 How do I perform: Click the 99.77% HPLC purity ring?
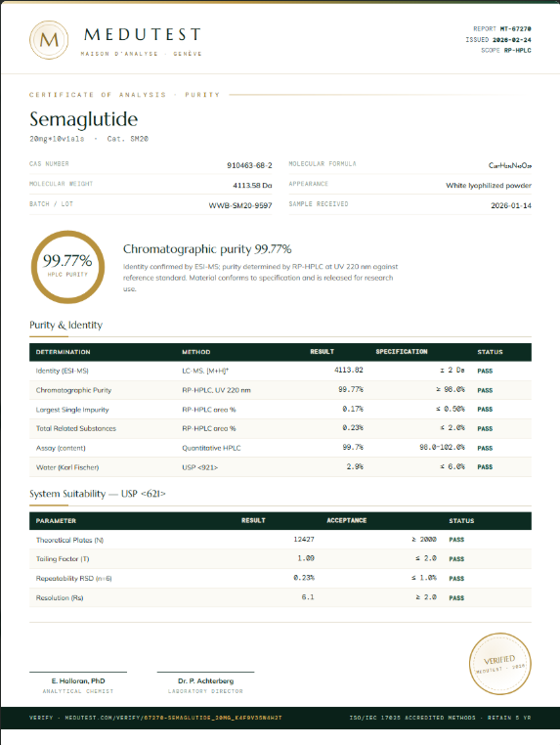tap(67, 267)
